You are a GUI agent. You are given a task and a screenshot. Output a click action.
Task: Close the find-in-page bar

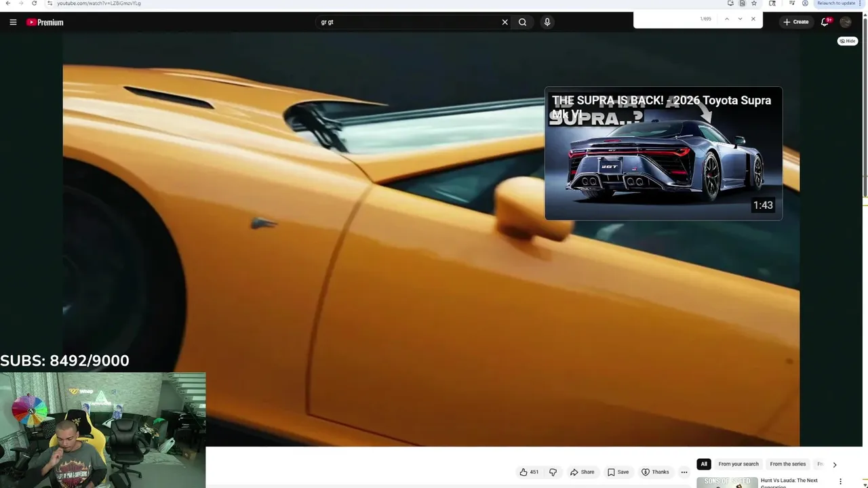pos(753,19)
